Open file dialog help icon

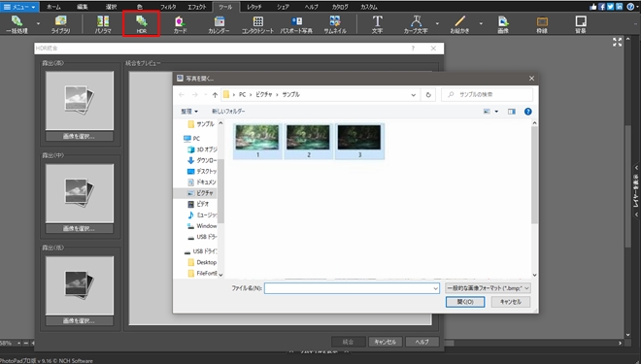[527, 112]
